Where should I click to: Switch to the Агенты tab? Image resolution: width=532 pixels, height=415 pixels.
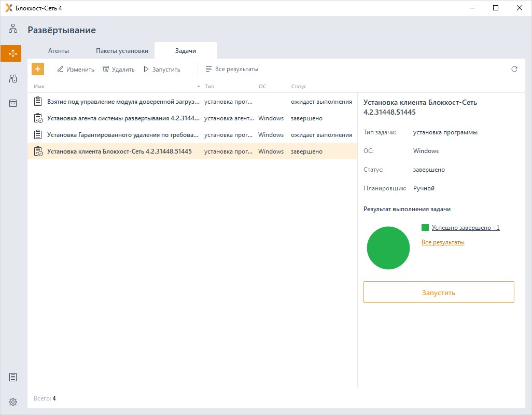(x=59, y=50)
